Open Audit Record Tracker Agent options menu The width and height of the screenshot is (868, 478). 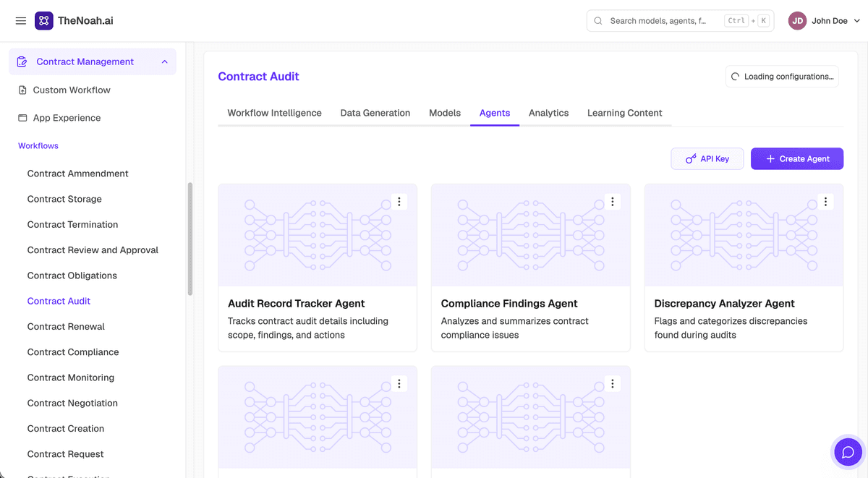[x=399, y=202]
